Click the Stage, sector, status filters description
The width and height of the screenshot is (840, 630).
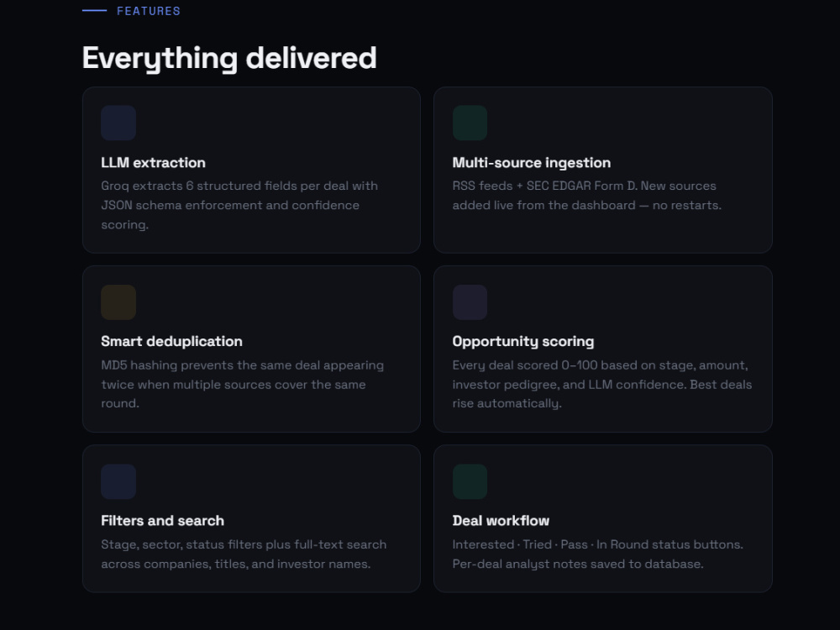[244, 554]
